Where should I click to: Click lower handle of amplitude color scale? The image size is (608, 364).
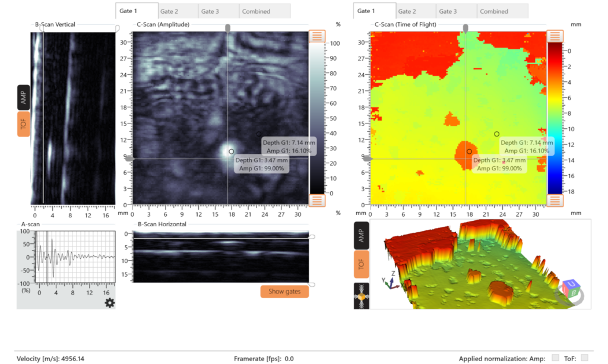316,200
